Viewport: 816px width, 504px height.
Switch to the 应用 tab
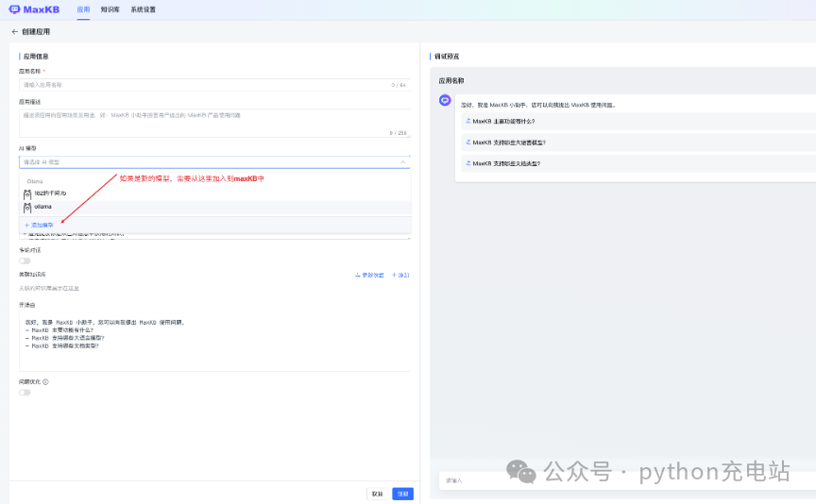click(83, 9)
